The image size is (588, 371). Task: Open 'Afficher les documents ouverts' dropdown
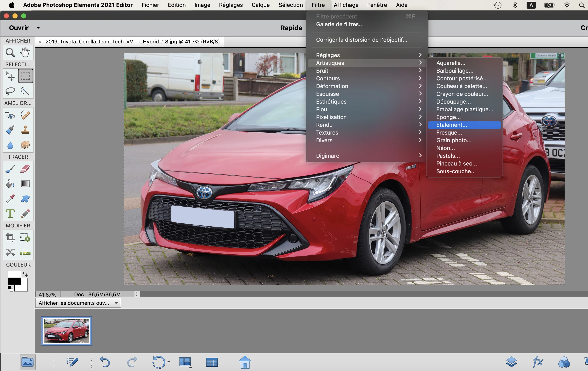[78, 303]
